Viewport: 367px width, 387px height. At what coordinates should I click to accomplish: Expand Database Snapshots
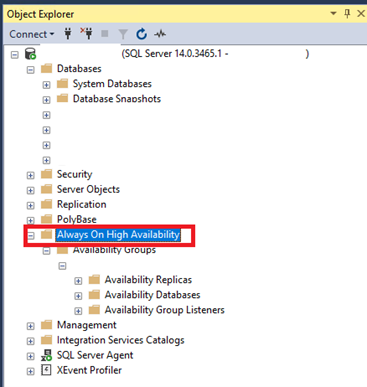tap(46, 100)
